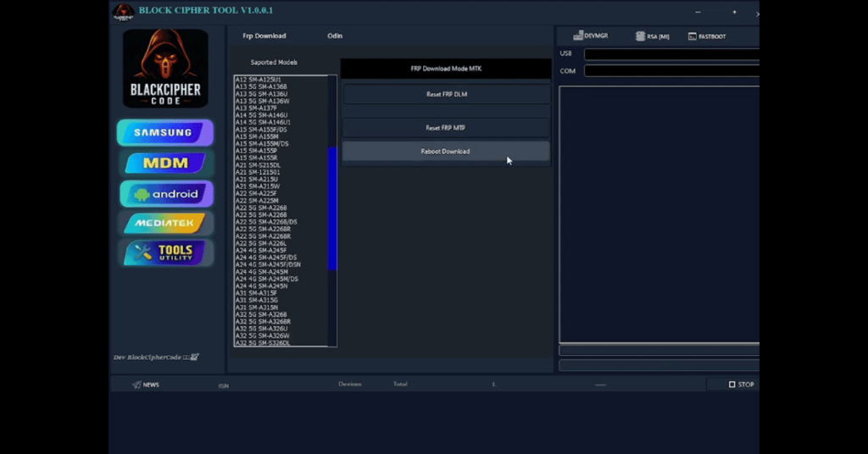Screen dimensions: 868x454
Task: Click the STOP button in status bar
Action: [741, 385]
